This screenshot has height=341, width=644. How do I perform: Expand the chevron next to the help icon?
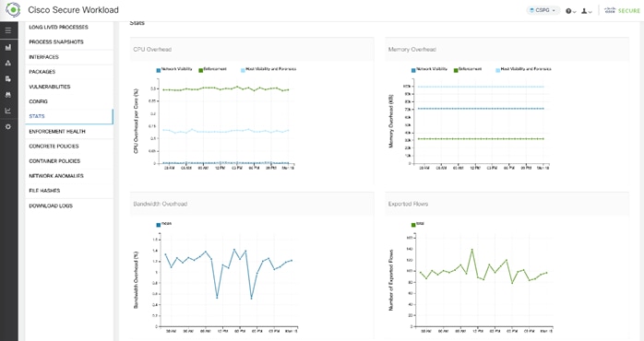tap(574, 12)
